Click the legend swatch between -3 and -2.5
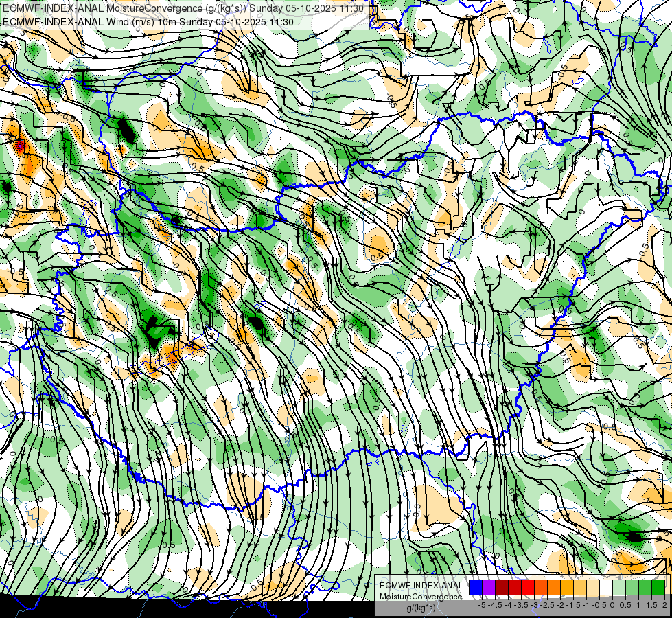 tap(541, 588)
